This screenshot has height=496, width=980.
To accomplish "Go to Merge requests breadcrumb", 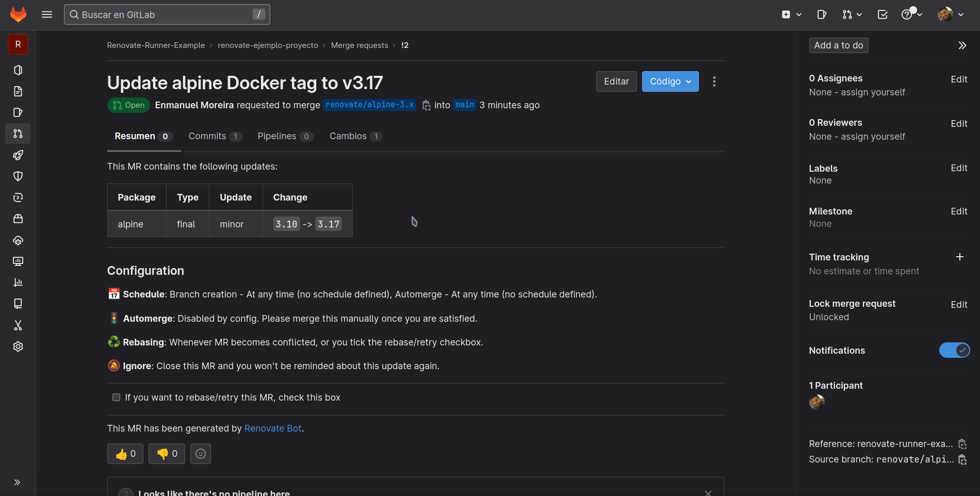I will (360, 45).
